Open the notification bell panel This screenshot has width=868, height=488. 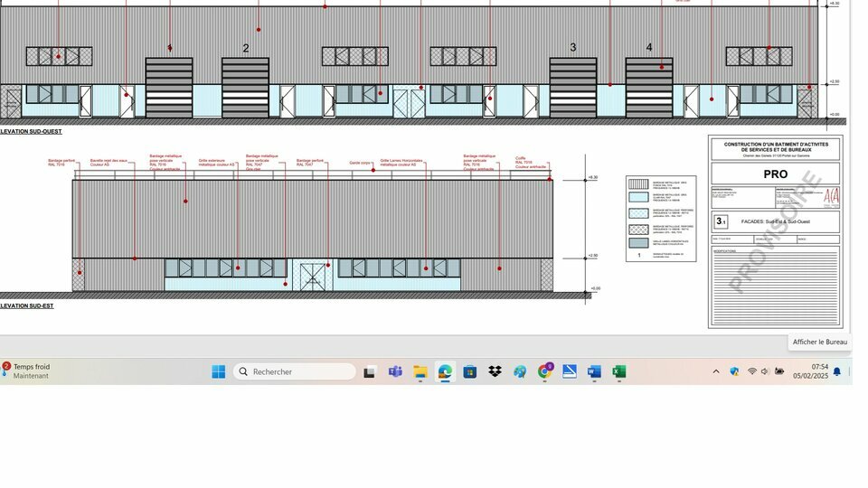click(x=837, y=371)
